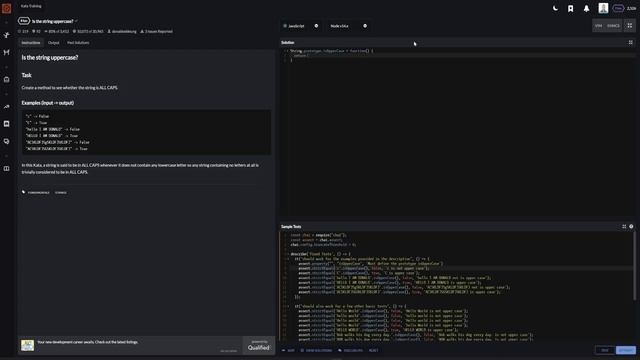Collapse the second it block fold arrow
Viewport: 640px width, 360px height.
pyautogui.click(x=287, y=306)
